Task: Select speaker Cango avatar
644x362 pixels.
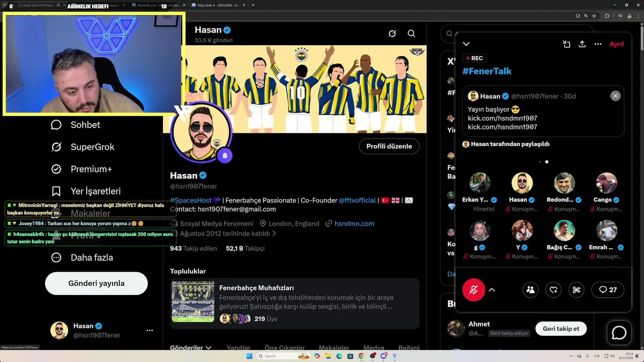Action: [607, 183]
